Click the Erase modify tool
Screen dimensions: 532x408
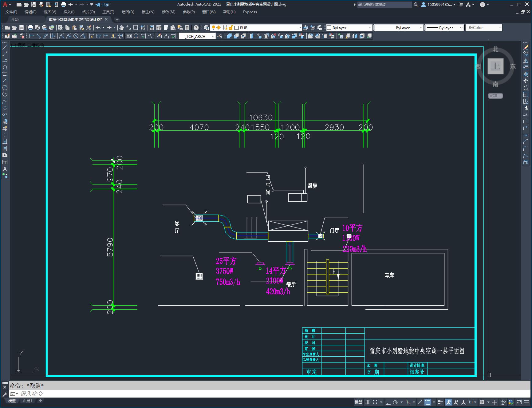pos(526,47)
